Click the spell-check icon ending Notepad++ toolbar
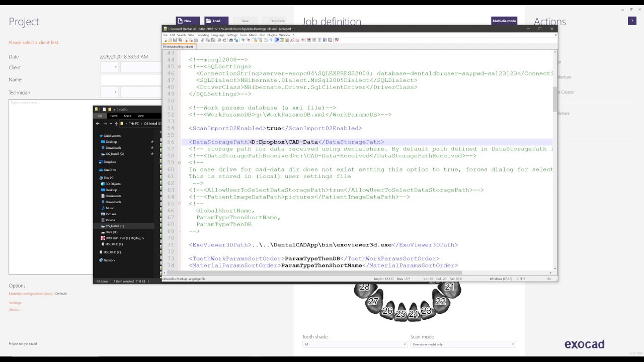 click(x=337, y=40)
